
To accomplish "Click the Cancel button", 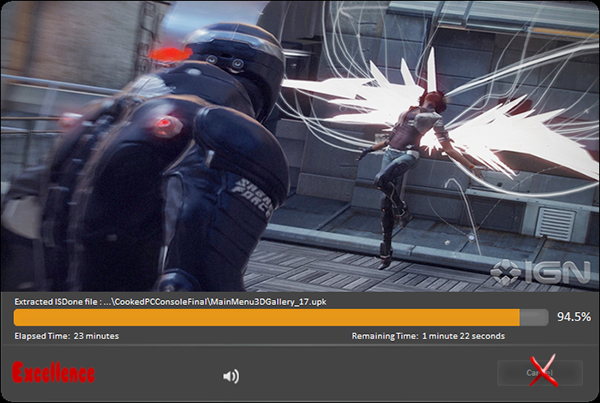I will point(540,372).
